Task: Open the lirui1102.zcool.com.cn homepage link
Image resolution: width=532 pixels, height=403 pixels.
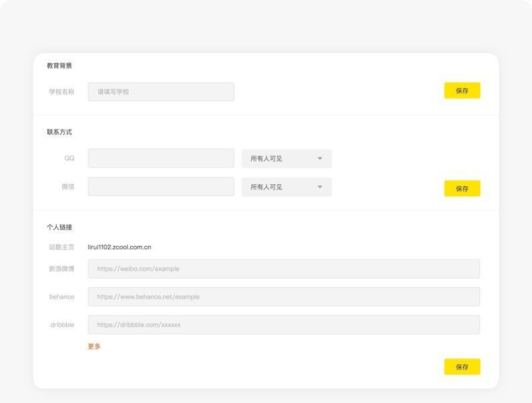Action: 120,247
